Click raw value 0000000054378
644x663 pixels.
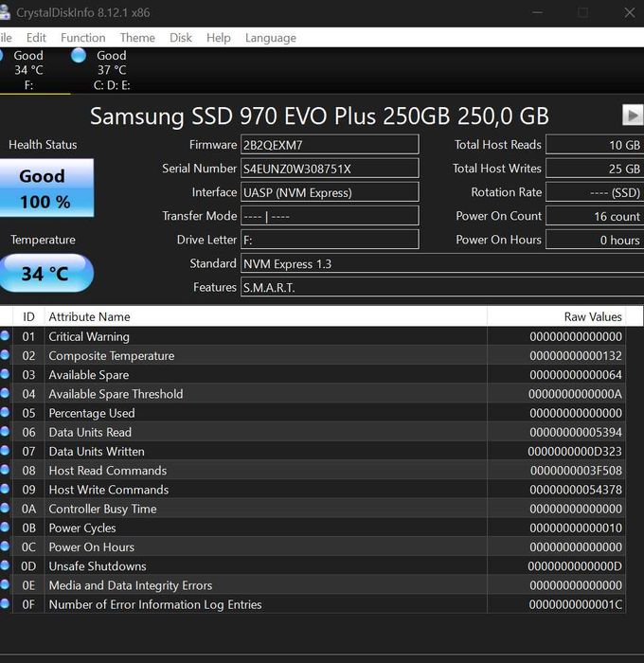pos(576,490)
